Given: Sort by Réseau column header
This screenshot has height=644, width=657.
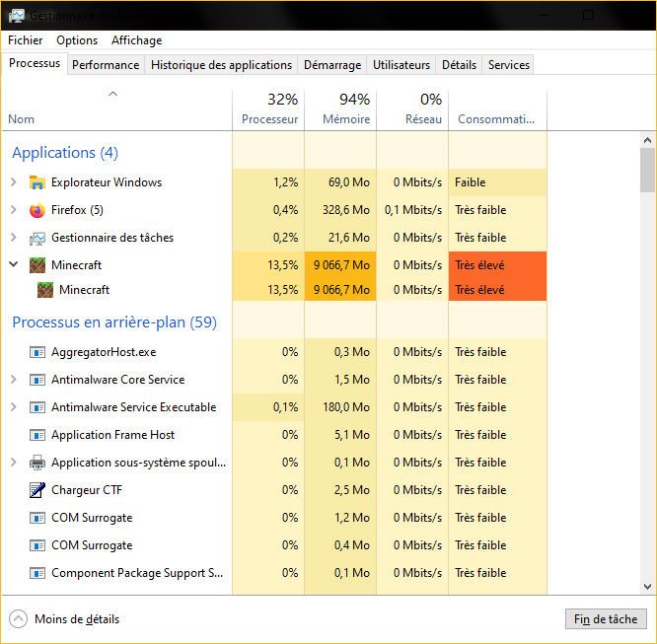Looking at the screenshot, I should (x=412, y=109).
